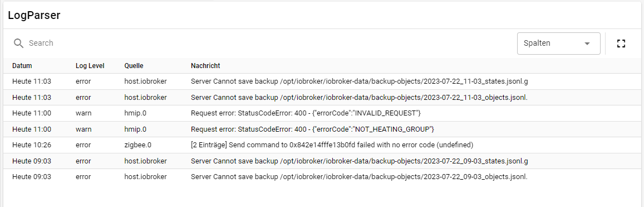Screen dimensions: 644x207
Task: Select the 11-03_states.jsonl backup error row
Action: 322,81
